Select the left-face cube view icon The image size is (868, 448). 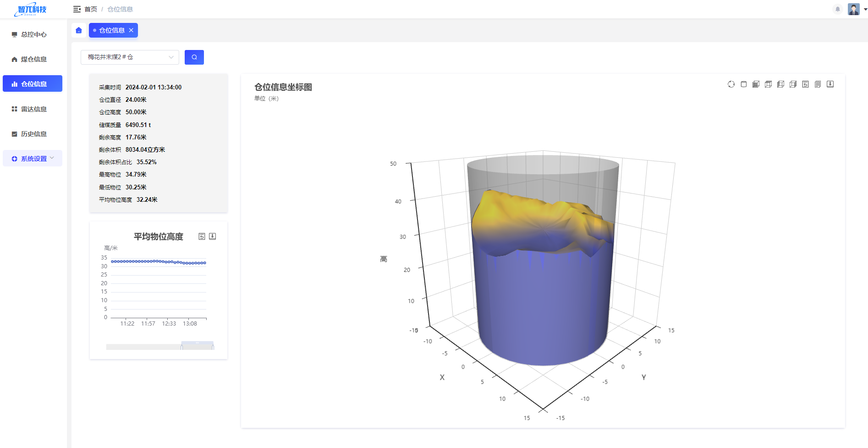click(x=780, y=84)
